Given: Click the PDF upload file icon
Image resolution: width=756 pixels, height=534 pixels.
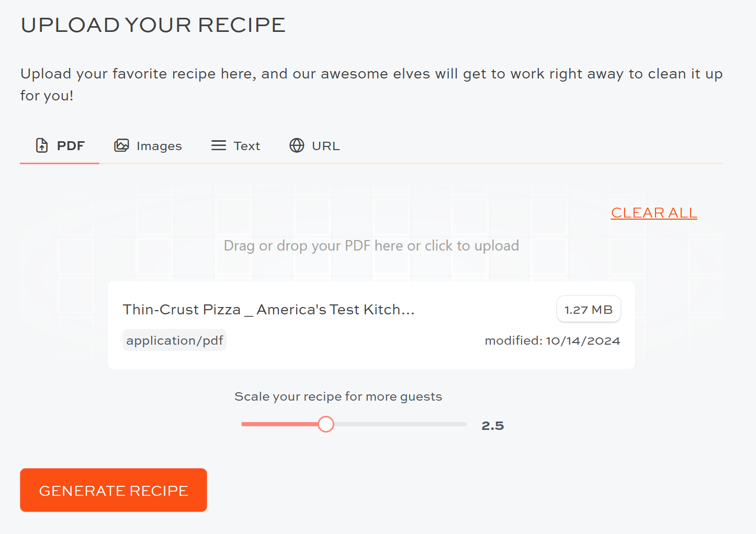Looking at the screenshot, I should pyautogui.click(x=42, y=145).
